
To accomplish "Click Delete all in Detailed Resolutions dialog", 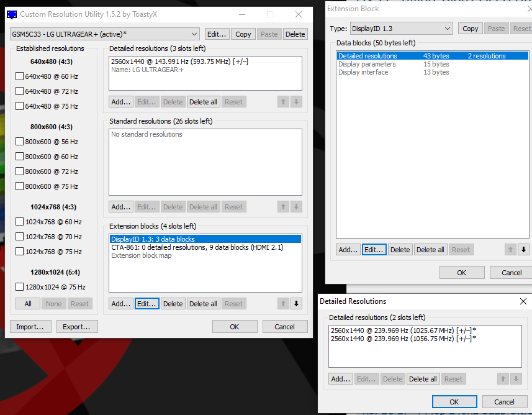I will 423,379.
